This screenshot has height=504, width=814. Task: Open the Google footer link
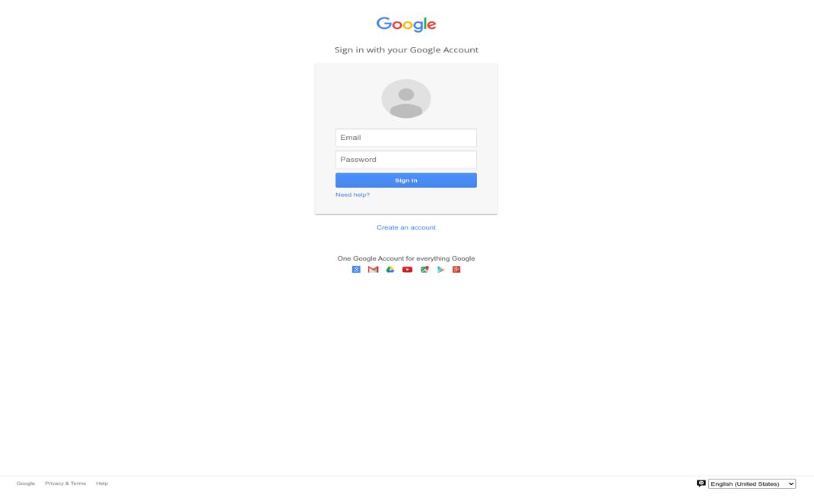pyautogui.click(x=25, y=483)
